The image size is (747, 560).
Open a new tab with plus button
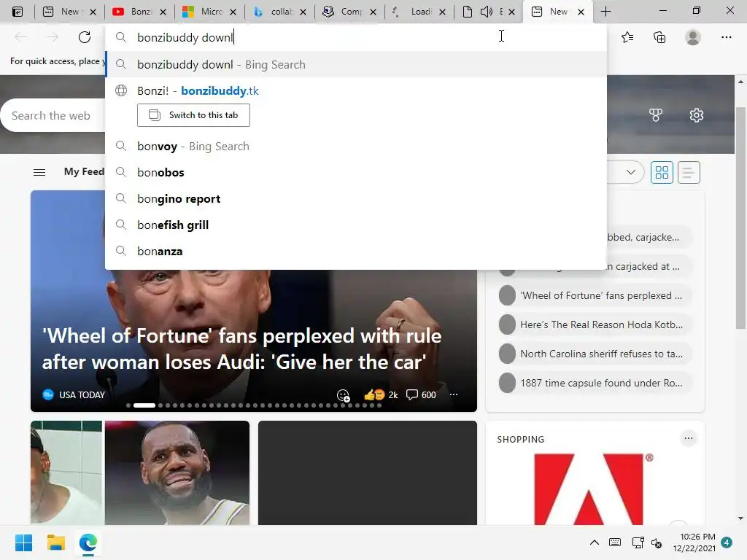click(x=605, y=12)
